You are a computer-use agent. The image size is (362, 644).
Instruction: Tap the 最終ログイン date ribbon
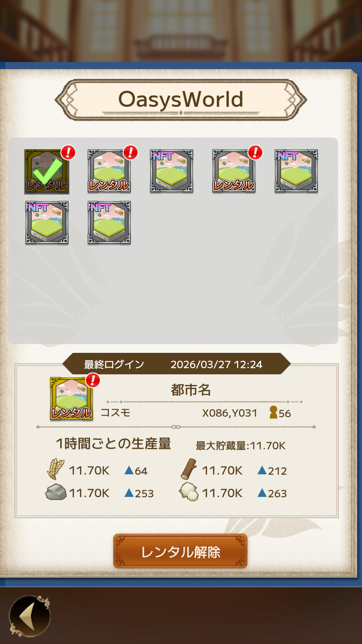pos(177,364)
